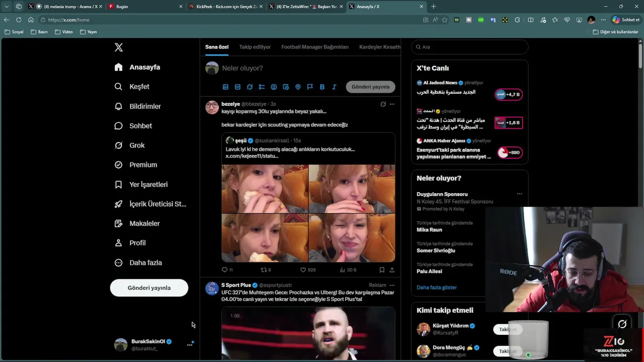Screen dimensions: 644x362
Task: Click the Ara search box
Action: point(469,47)
